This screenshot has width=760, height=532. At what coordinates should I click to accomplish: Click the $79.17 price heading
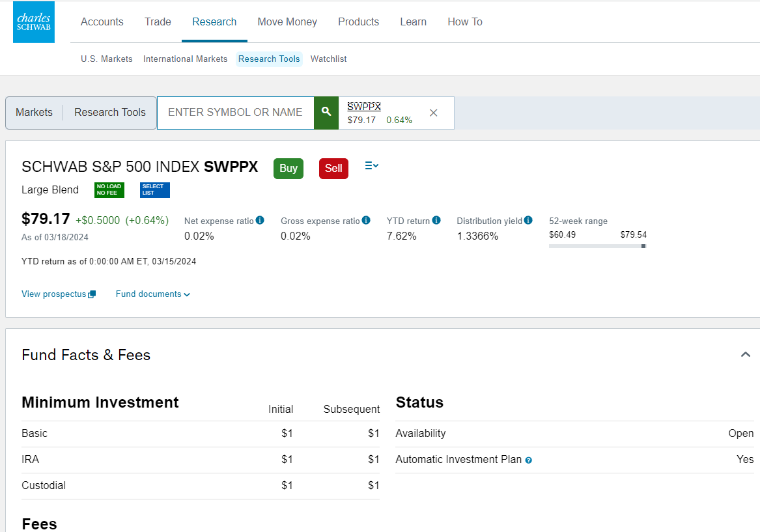[x=46, y=219]
